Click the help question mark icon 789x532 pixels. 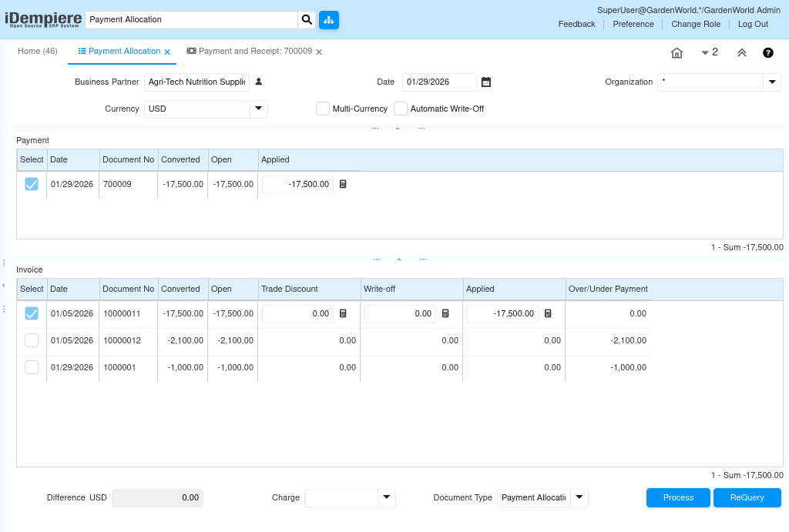[x=767, y=53]
